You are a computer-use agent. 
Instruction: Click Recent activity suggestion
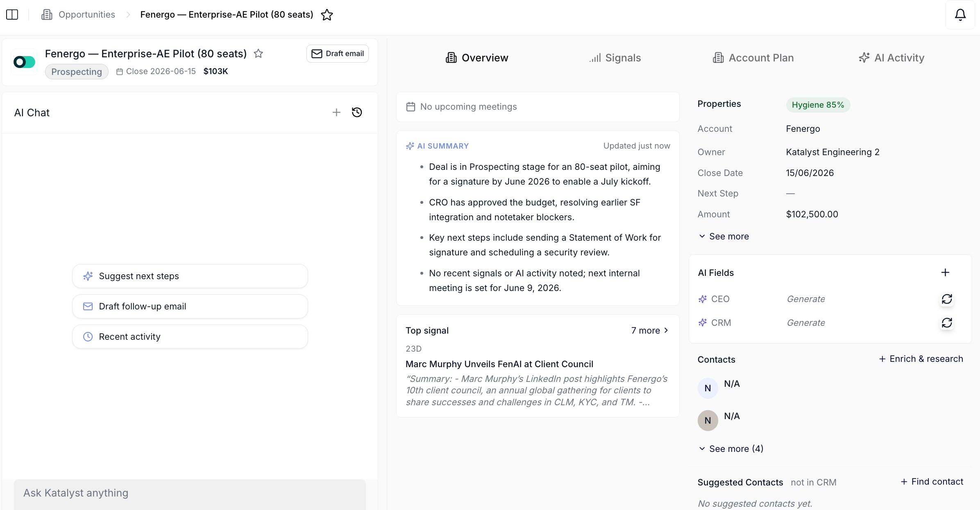pyautogui.click(x=190, y=337)
